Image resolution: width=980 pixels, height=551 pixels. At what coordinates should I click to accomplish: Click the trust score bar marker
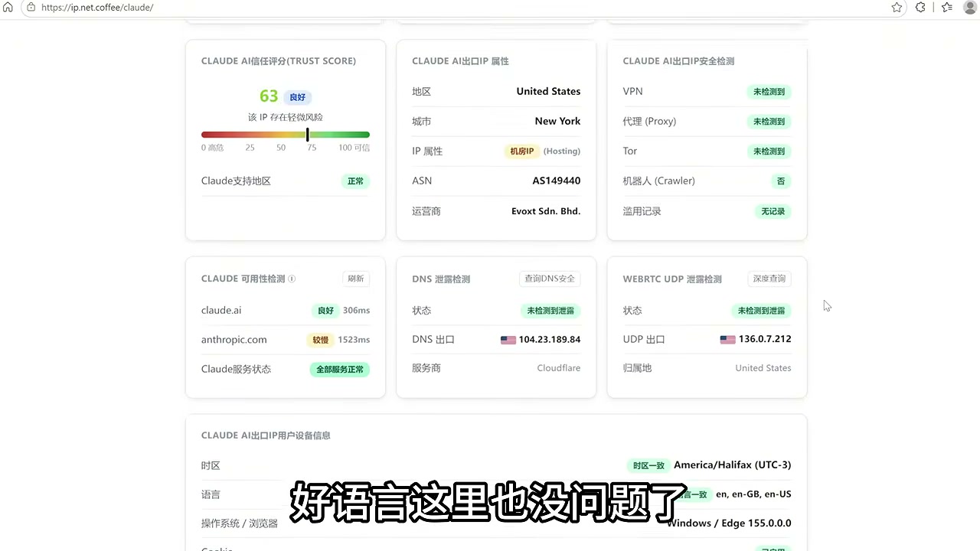tap(307, 135)
